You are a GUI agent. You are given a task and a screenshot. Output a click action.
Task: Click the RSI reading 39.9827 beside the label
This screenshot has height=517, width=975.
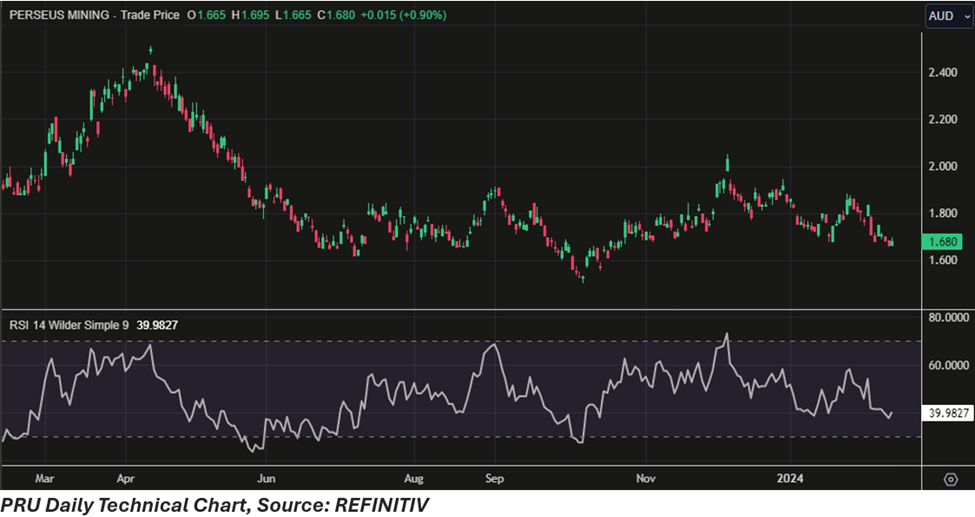[x=157, y=325]
